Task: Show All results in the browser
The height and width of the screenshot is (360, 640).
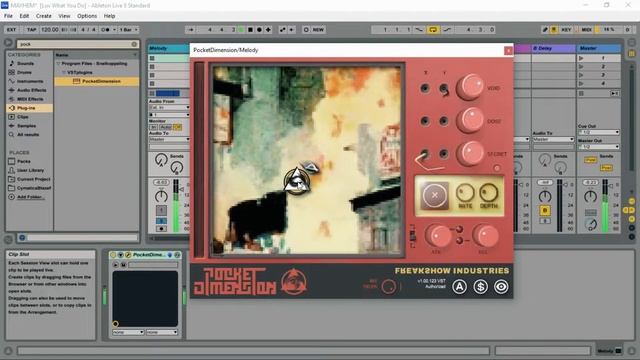Action: pyautogui.click(x=28, y=135)
